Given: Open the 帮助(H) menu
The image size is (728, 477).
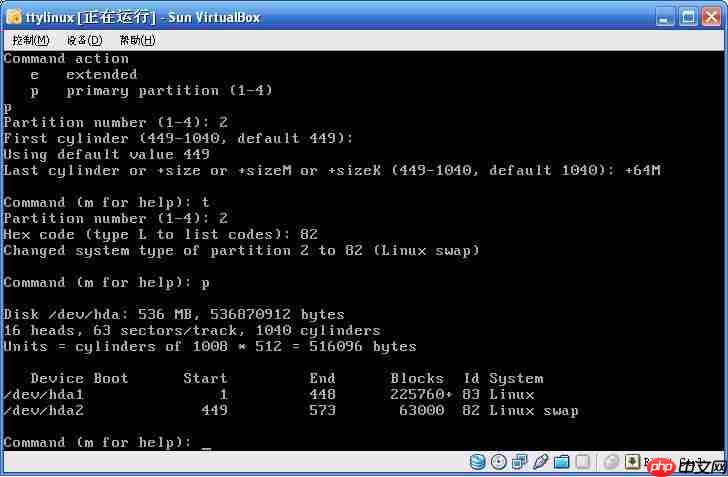Looking at the screenshot, I should 137,40.
